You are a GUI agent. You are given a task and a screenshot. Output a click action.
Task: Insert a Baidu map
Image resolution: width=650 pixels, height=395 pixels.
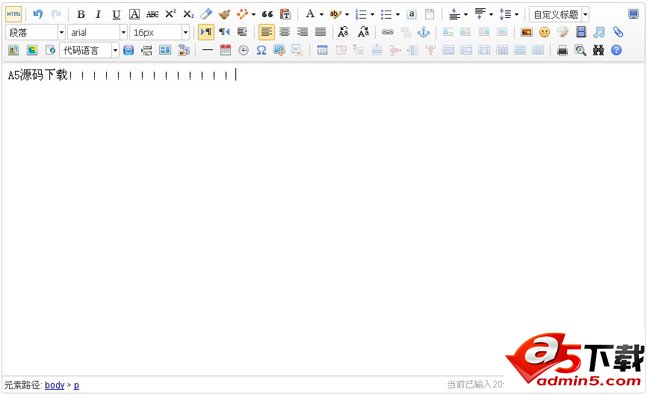click(13, 50)
